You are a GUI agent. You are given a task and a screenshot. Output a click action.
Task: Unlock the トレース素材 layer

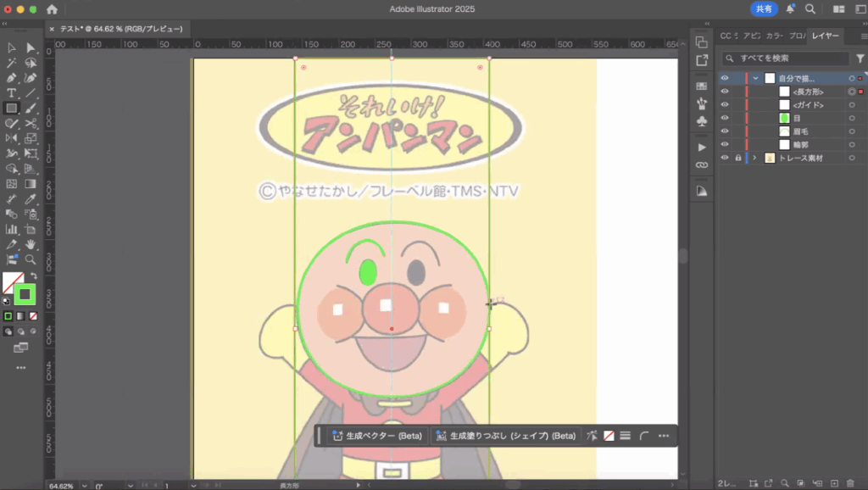click(x=737, y=159)
